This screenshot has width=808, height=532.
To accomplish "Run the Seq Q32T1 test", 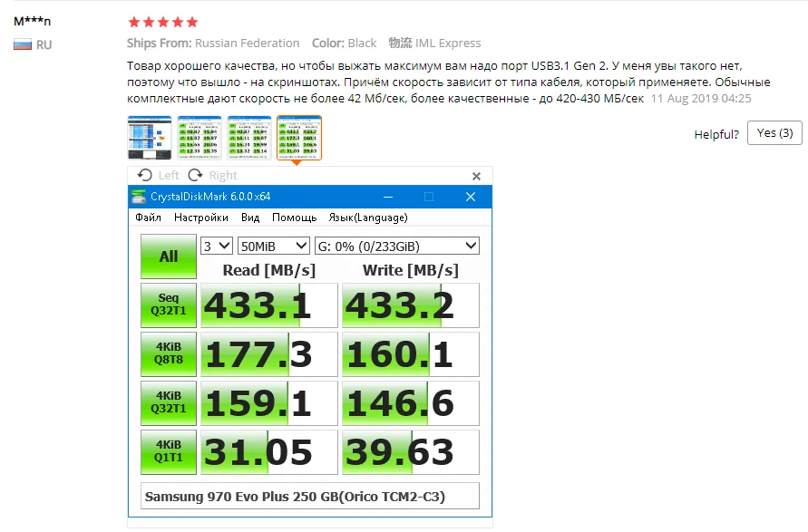I will 169,305.
